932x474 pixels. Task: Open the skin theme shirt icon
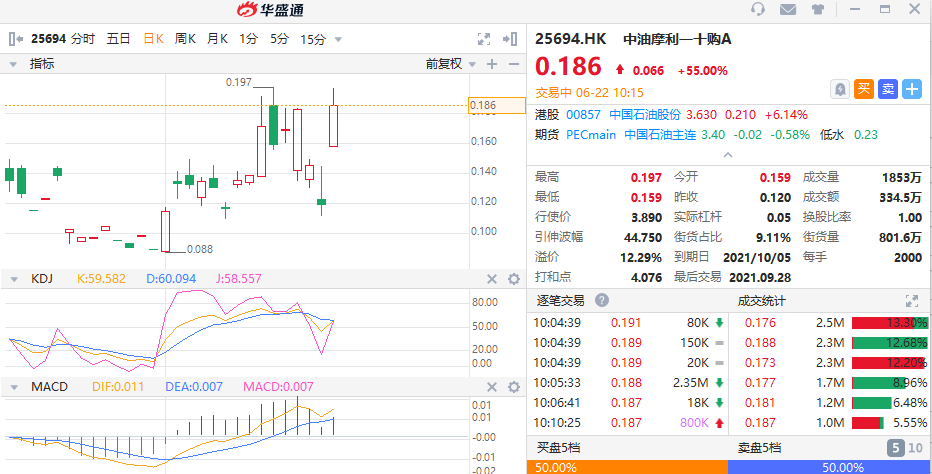pos(818,9)
